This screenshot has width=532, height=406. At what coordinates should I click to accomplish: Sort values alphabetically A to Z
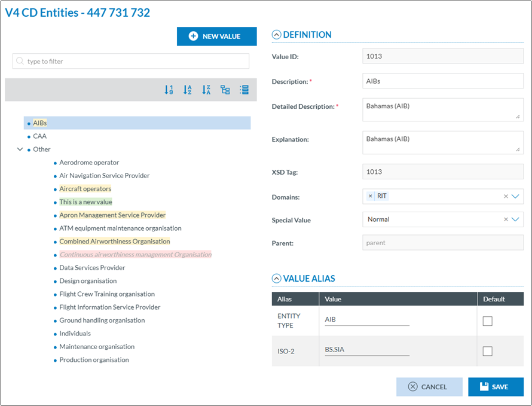point(188,90)
